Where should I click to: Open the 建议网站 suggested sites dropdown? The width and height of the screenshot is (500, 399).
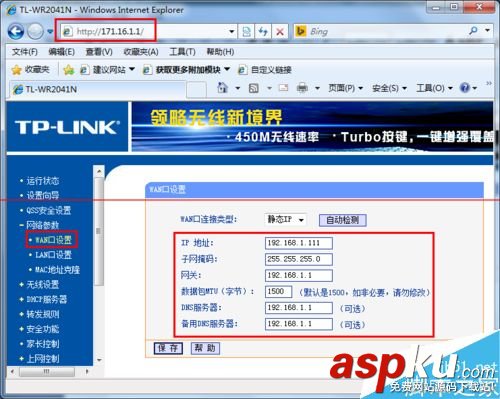(107, 70)
